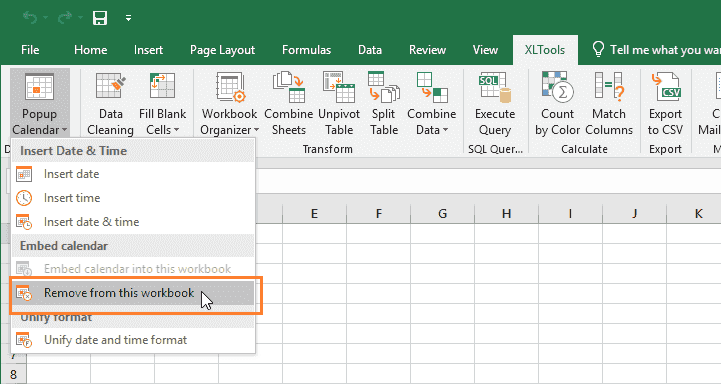The image size is (721, 384).
Task: Select Remove from this workbook
Action: [132, 293]
